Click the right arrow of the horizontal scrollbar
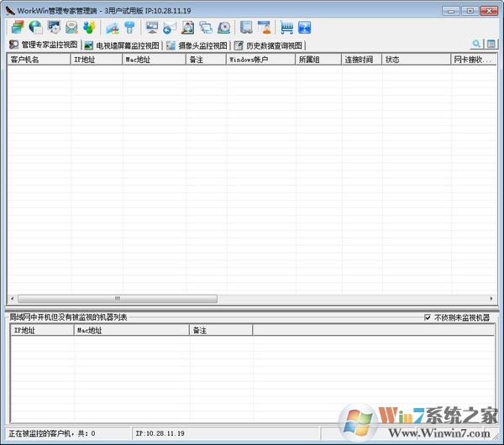This screenshot has height=445, width=504. (491, 299)
